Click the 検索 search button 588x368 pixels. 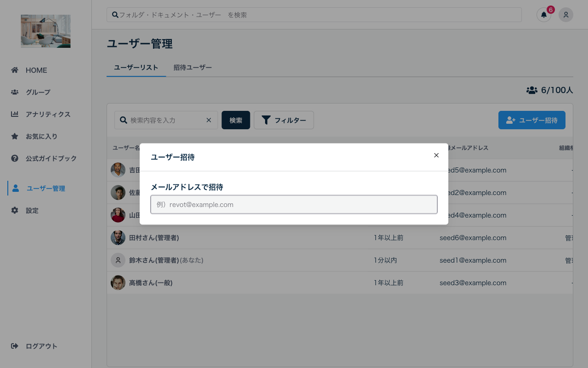(x=236, y=120)
